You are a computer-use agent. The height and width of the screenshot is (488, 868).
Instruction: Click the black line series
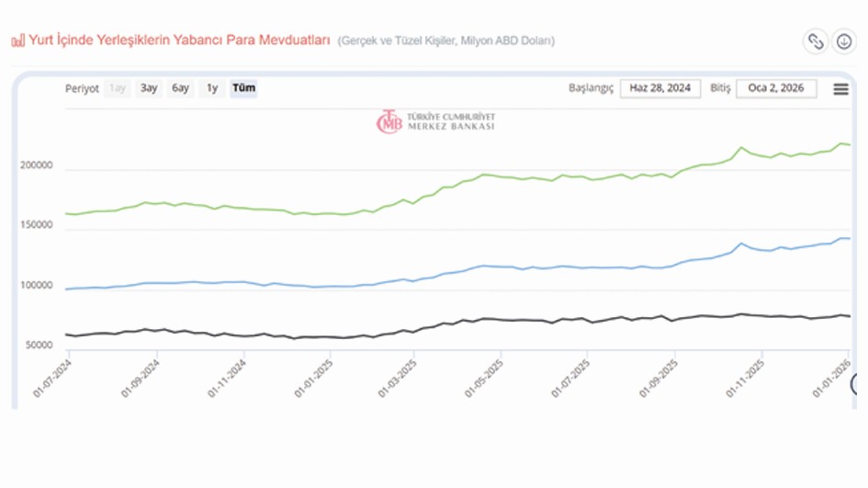(x=459, y=323)
